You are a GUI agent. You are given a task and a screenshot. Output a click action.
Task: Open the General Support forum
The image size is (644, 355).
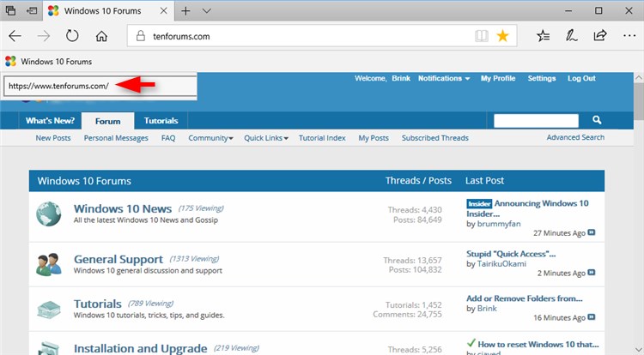pos(118,260)
